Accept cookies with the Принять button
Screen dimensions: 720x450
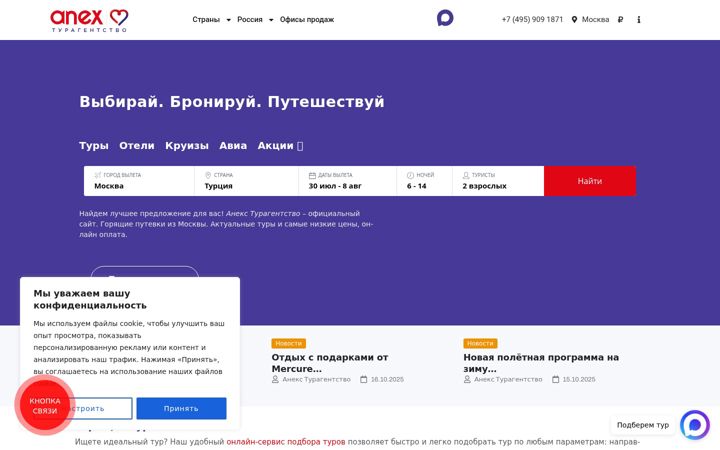click(x=181, y=408)
